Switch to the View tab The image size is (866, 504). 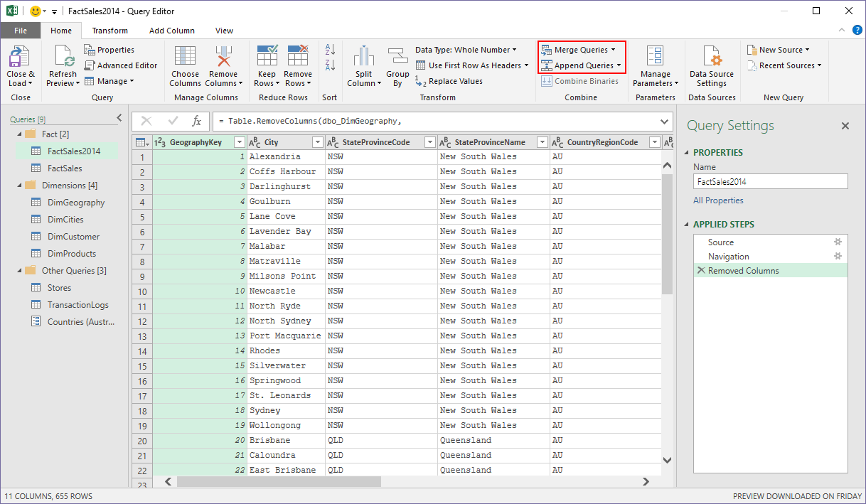(225, 31)
